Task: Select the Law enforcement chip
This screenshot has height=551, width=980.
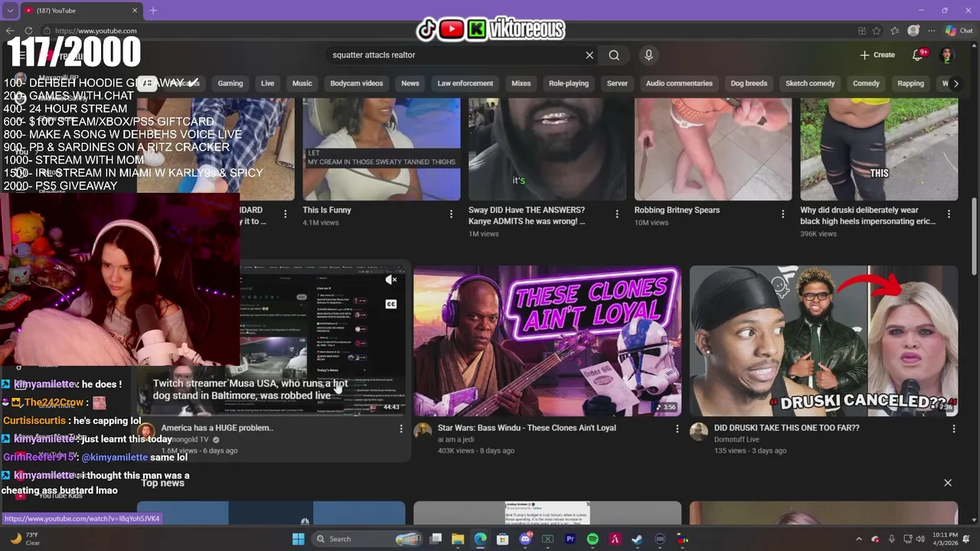Action: click(465, 83)
